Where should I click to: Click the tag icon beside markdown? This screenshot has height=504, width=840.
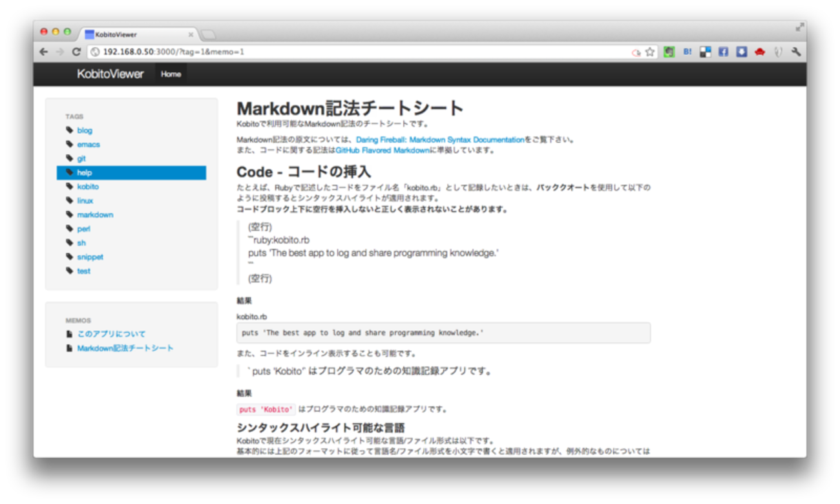coord(69,215)
